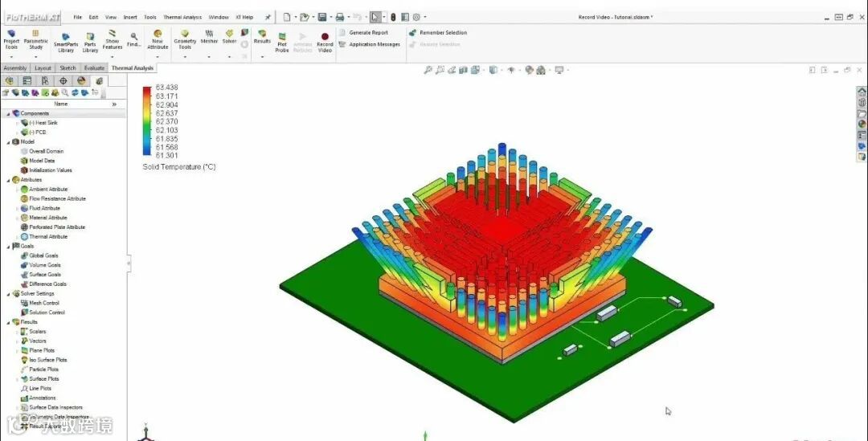The image size is (868, 441).
Task: Click the Find magnifier tool
Action: point(134,40)
